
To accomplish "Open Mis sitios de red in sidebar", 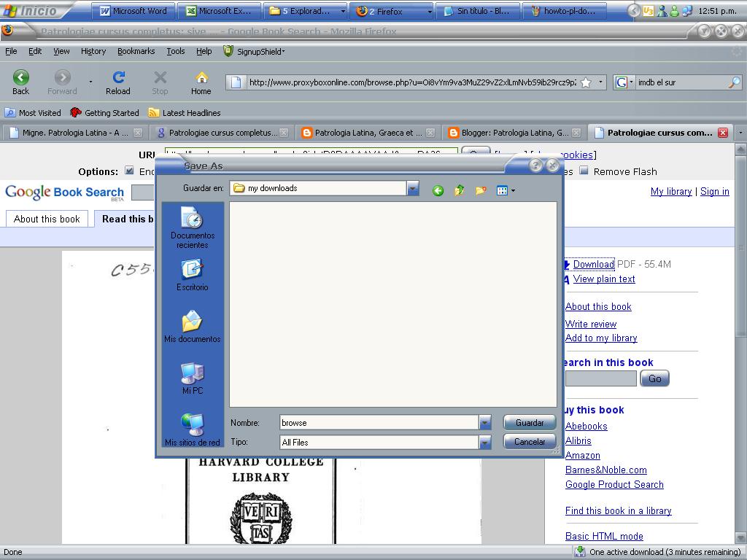I will (193, 429).
